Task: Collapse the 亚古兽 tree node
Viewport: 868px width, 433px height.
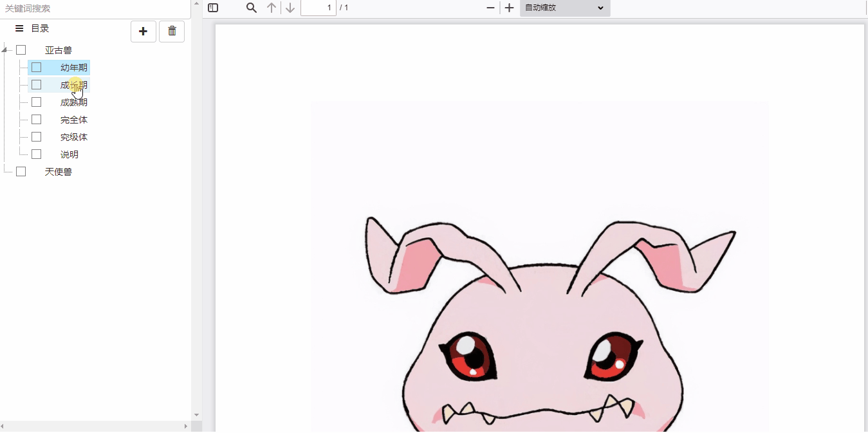Action: [5, 50]
